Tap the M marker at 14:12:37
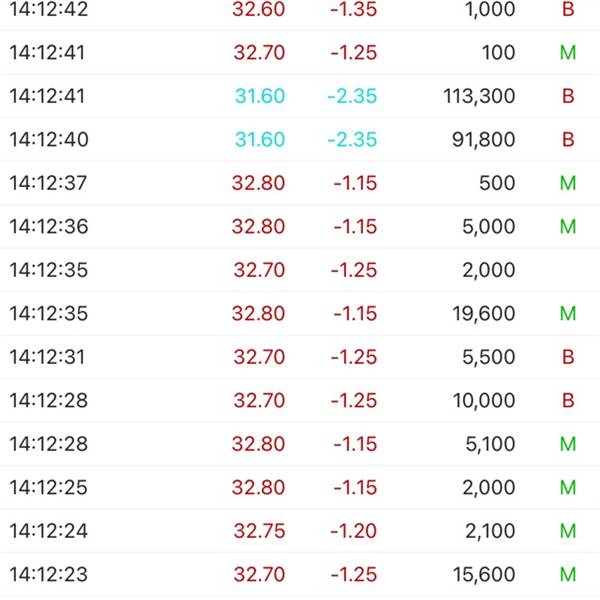This screenshot has height=600, width=600. pyautogui.click(x=568, y=183)
